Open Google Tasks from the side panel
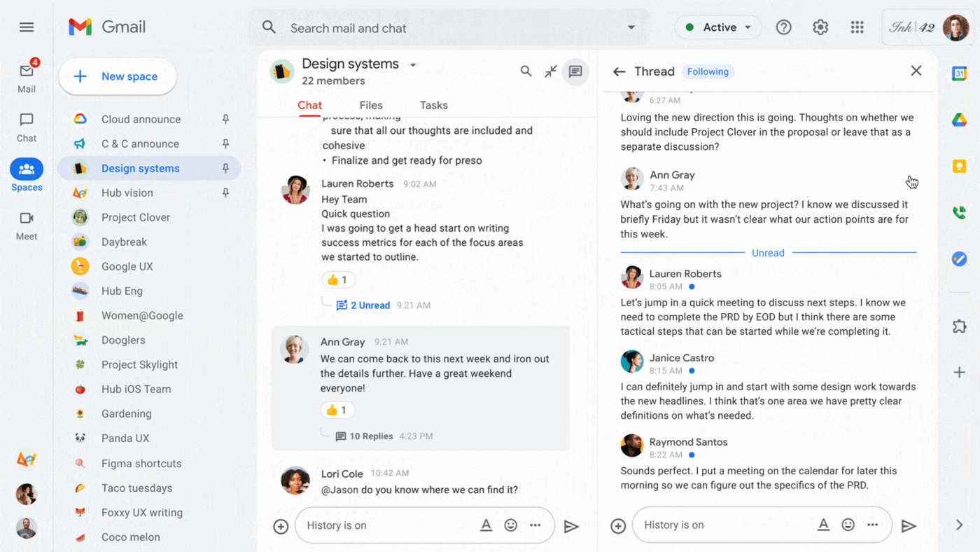This screenshot has width=980, height=552. (x=959, y=258)
